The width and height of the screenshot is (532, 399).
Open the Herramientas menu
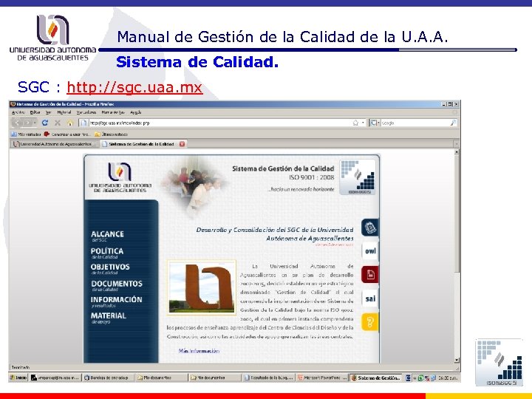pos(113,112)
